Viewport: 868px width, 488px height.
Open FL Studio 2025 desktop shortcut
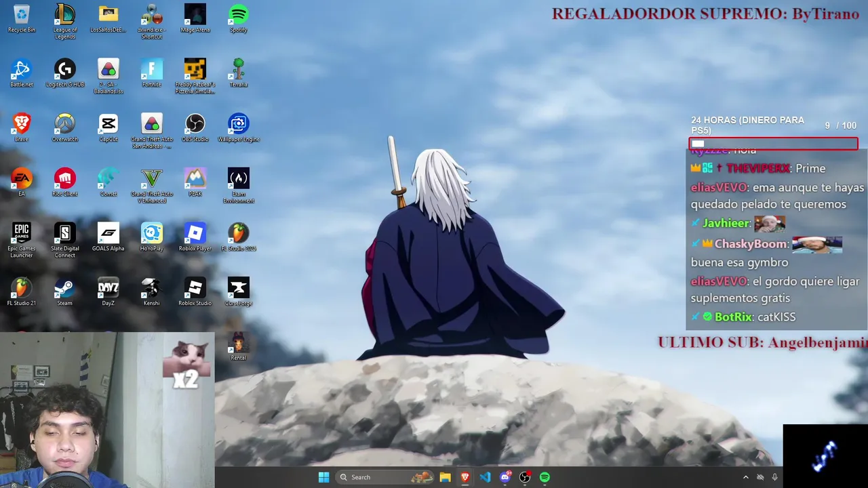point(239,237)
